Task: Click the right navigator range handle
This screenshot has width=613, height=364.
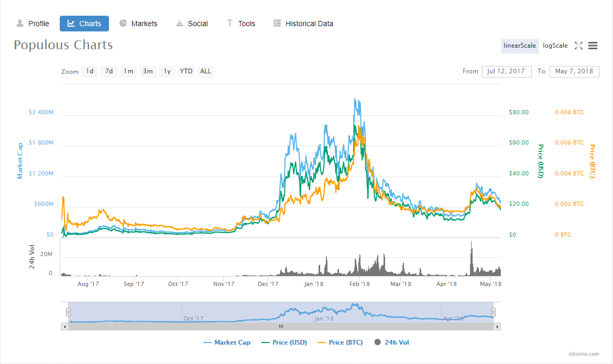Action: coord(494,312)
